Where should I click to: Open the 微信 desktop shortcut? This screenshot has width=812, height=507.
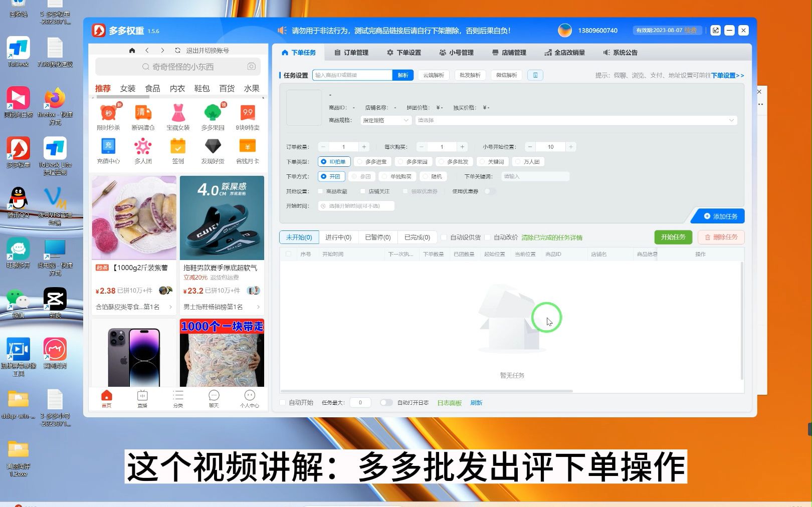tap(19, 303)
